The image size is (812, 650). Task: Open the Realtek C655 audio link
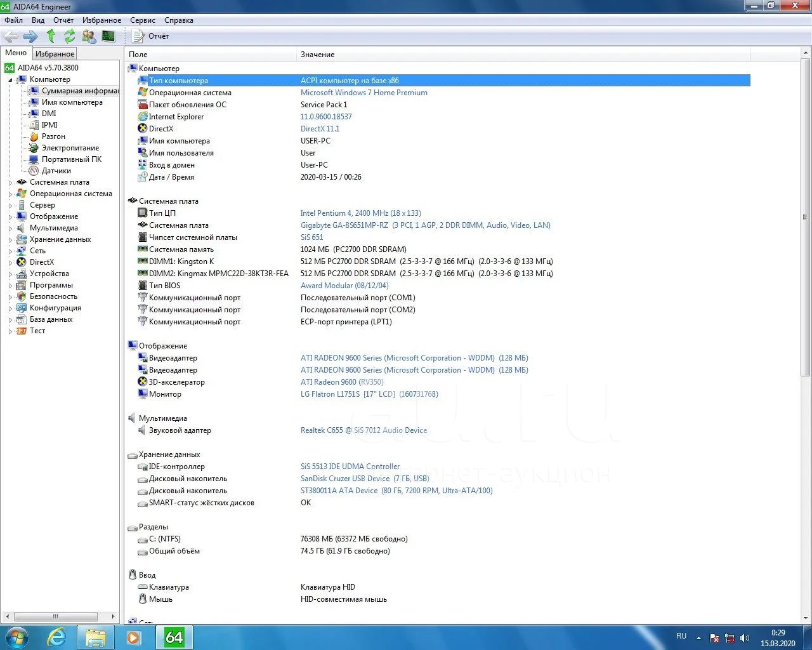[363, 430]
